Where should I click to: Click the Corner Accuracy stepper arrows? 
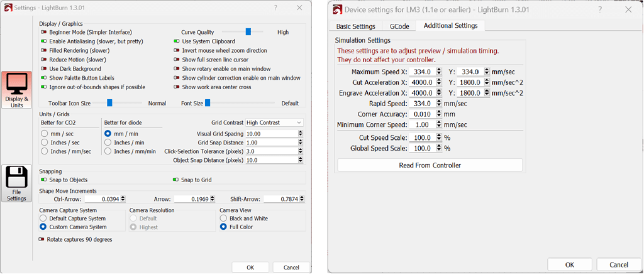(x=440, y=114)
